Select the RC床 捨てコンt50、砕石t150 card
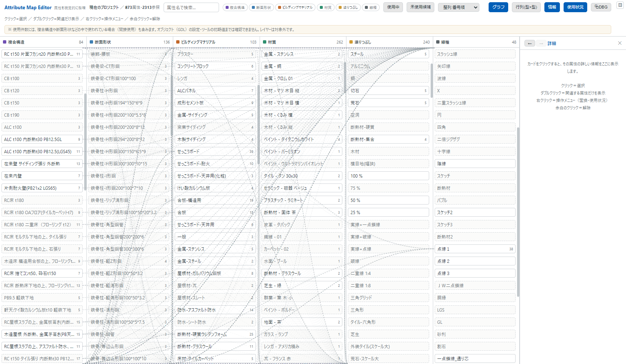Screen dimensions: 626x364 pyautogui.click(x=42, y=274)
